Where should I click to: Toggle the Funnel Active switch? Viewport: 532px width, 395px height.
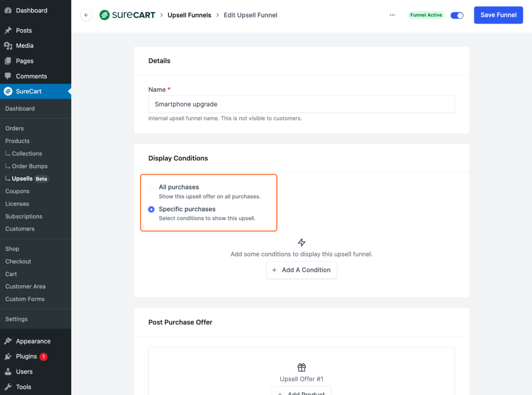(457, 16)
